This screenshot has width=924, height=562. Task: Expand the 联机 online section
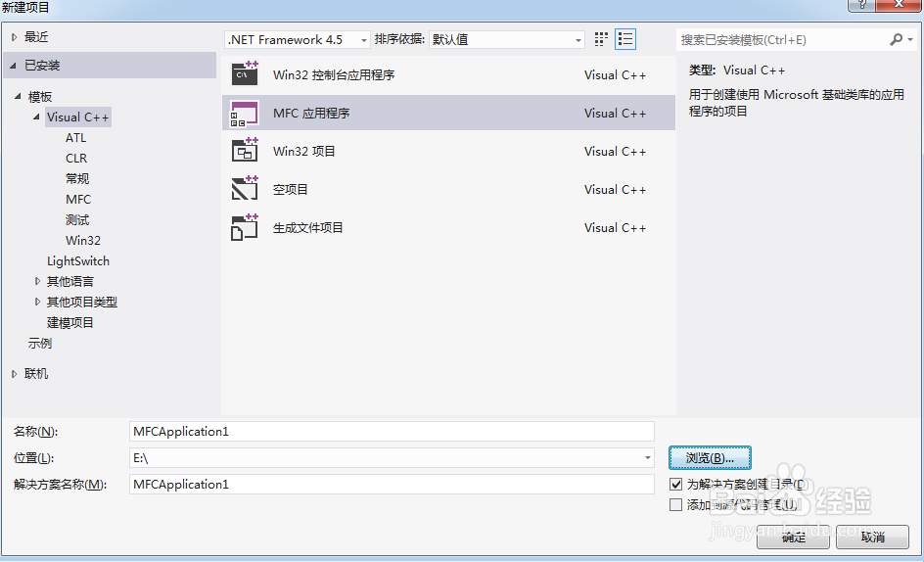[14, 374]
